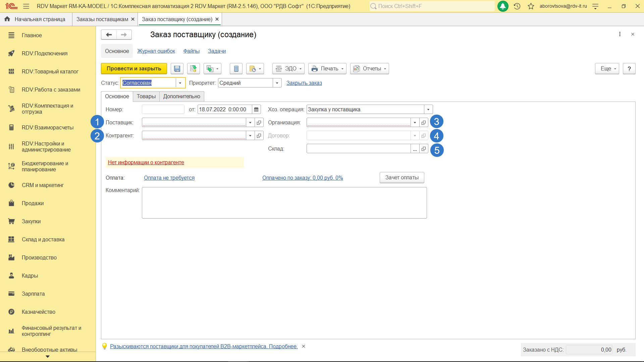Open Закупки section in the sidebar
Image resolution: width=644 pixels, height=362 pixels.
[x=31, y=222]
